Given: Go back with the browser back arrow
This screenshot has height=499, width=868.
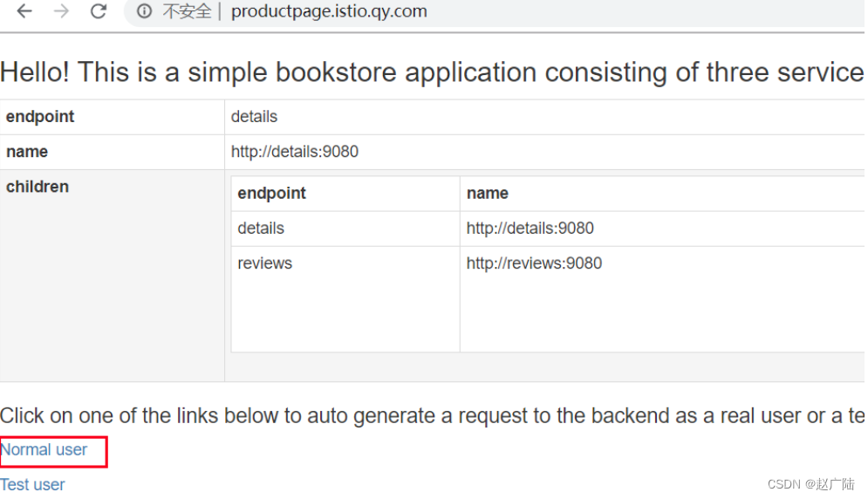Looking at the screenshot, I should click(x=24, y=11).
